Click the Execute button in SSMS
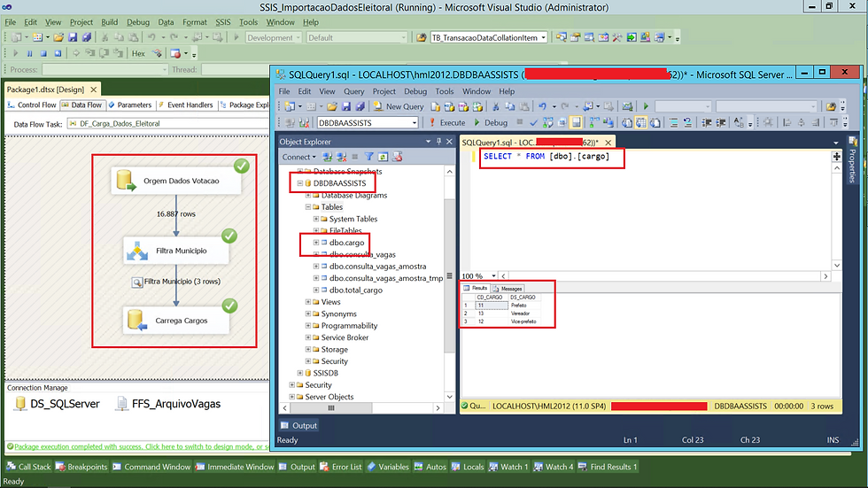 click(447, 123)
